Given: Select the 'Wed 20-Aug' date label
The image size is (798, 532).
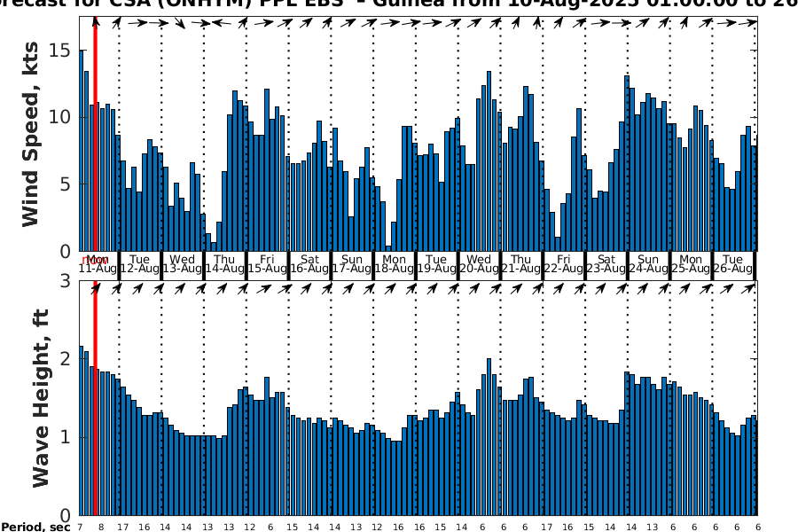Looking at the screenshot, I should 479,263.
